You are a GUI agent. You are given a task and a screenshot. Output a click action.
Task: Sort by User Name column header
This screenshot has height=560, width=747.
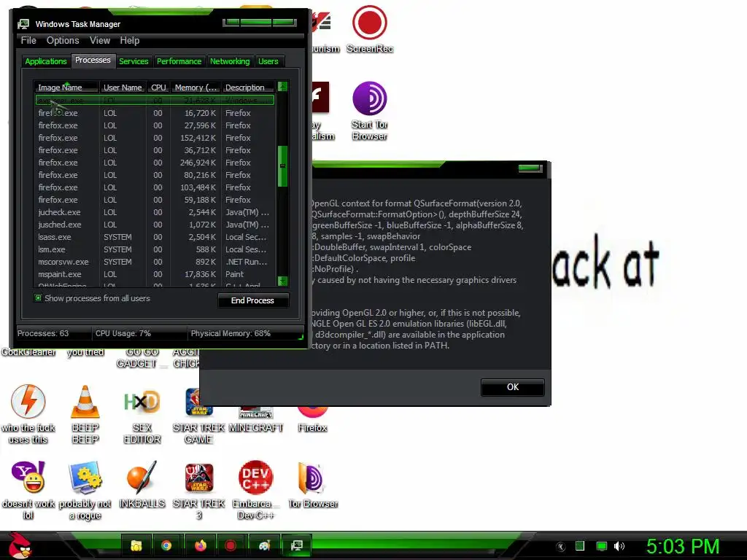123,87
